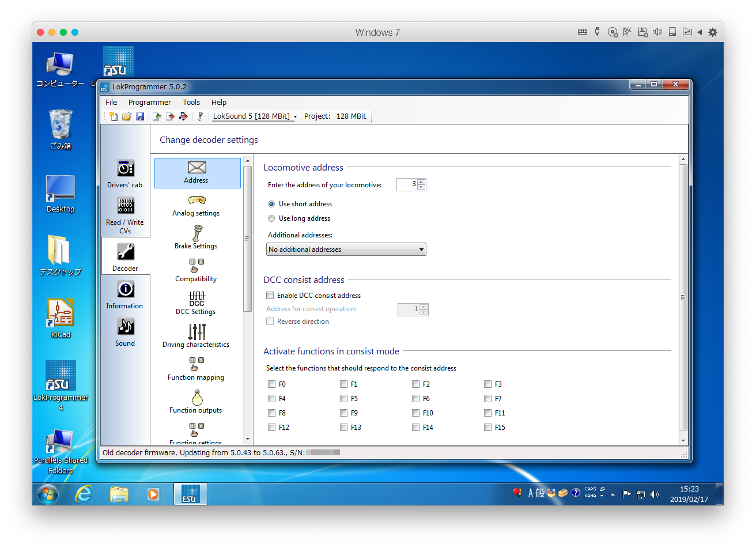Select Use short address option
The image size is (756, 548).
coord(271,204)
